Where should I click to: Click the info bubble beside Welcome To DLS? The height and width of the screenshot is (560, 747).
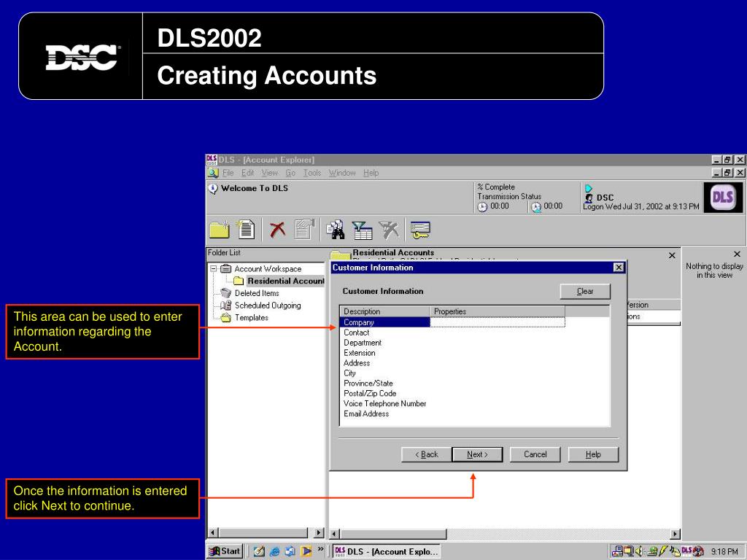point(213,189)
